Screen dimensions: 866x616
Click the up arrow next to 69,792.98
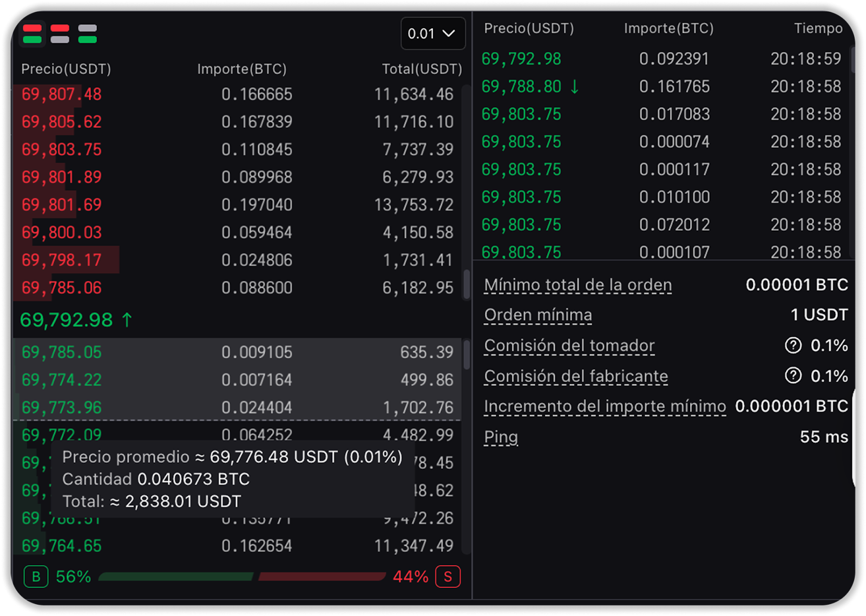pyautogui.click(x=127, y=320)
